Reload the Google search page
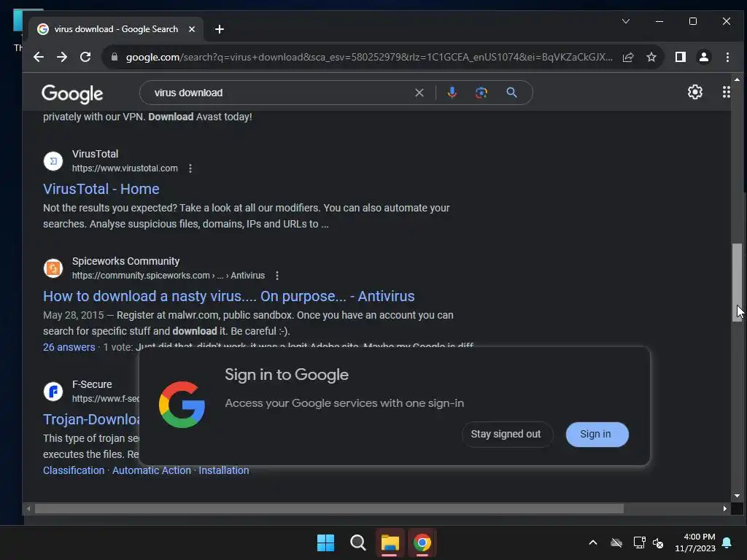 tap(85, 57)
